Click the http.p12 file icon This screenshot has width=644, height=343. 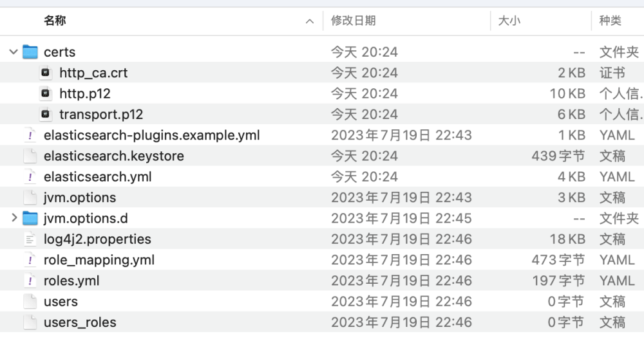(46, 94)
